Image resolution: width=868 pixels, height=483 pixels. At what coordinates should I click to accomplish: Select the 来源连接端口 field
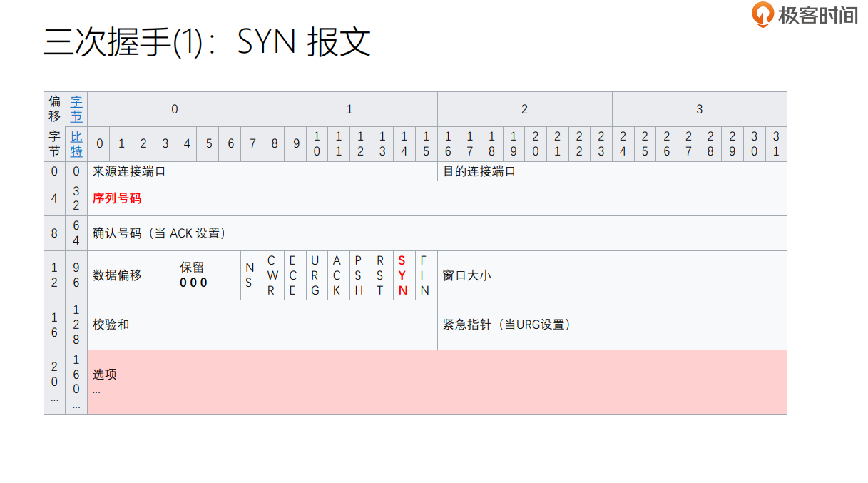pyautogui.click(x=129, y=172)
